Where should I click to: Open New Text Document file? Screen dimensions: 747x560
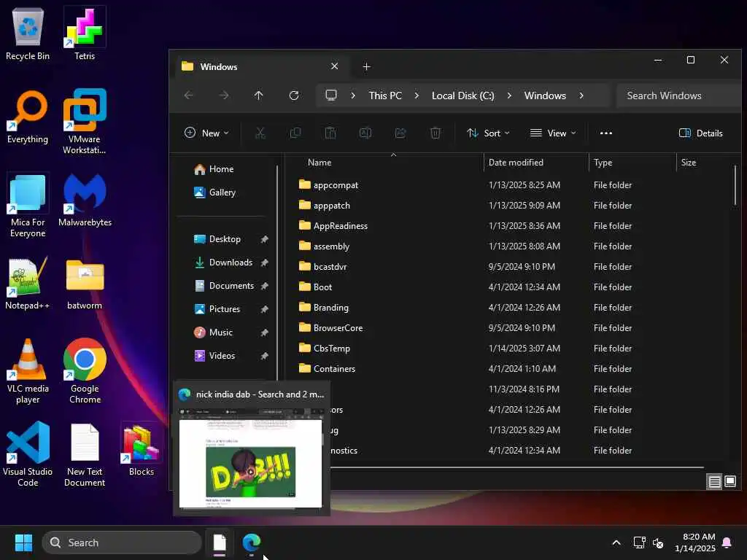(85, 455)
